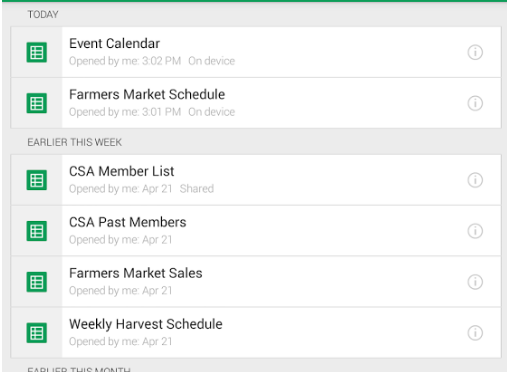The image size is (507, 372).
Task: Open the Weekly Harvest Schedule title
Action: [x=146, y=324]
